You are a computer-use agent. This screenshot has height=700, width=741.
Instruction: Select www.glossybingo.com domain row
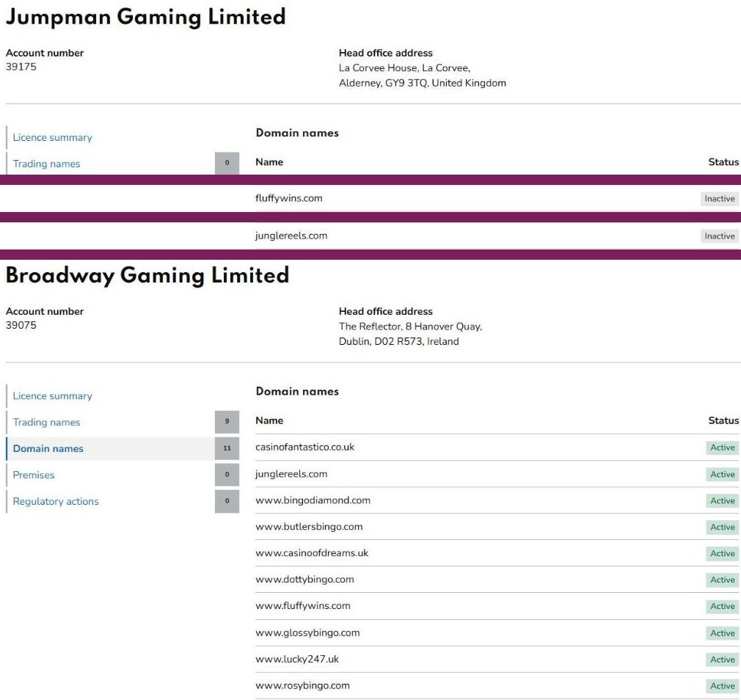pyautogui.click(x=497, y=633)
